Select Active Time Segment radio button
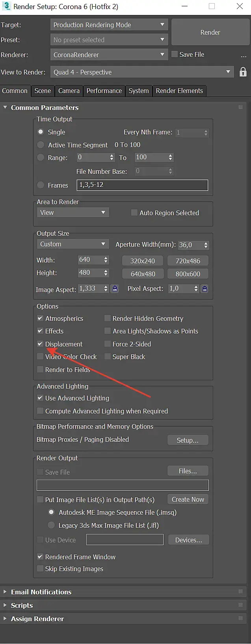The image size is (251, 644). click(41, 145)
